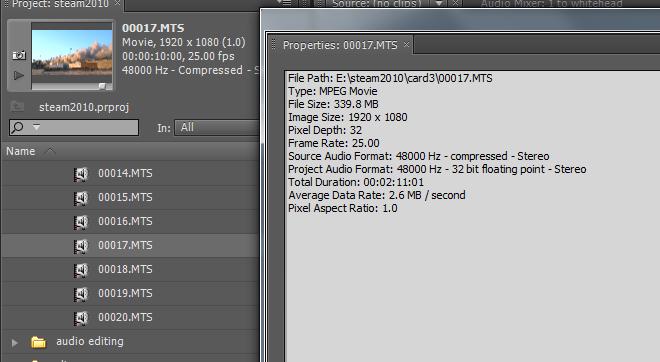
Task: Sort by the Name column header
Action: coord(21,151)
